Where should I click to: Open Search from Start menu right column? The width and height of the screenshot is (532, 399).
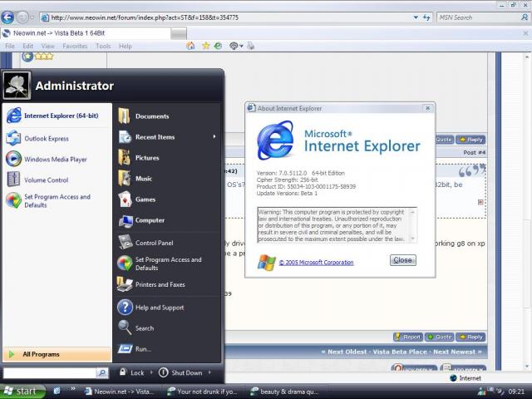(x=167, y=328)
